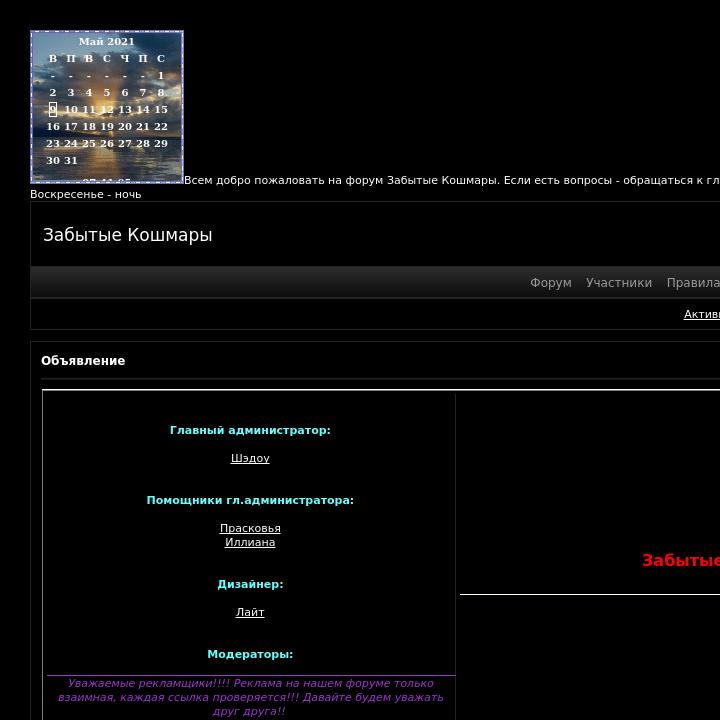This screenshot has width=720, height=720.
Task: Select day 18 in May calendar
Action: click(89, 126)
